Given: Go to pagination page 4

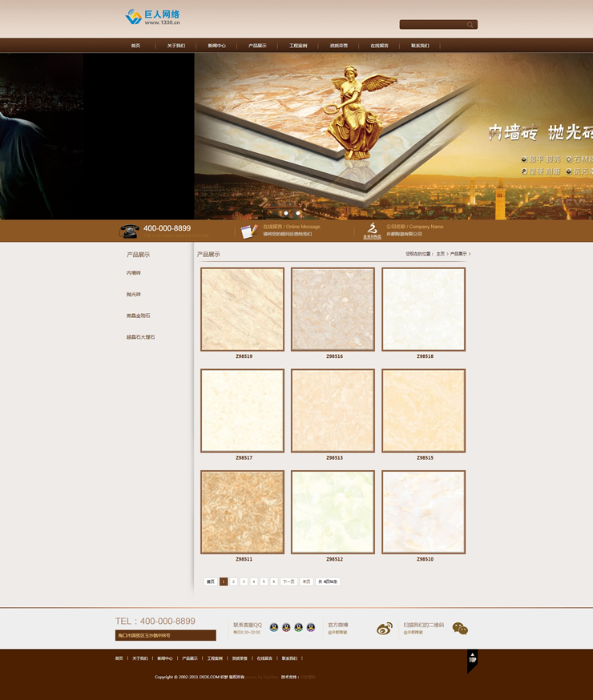Looking at the screenshot, I should coord(254,581).
